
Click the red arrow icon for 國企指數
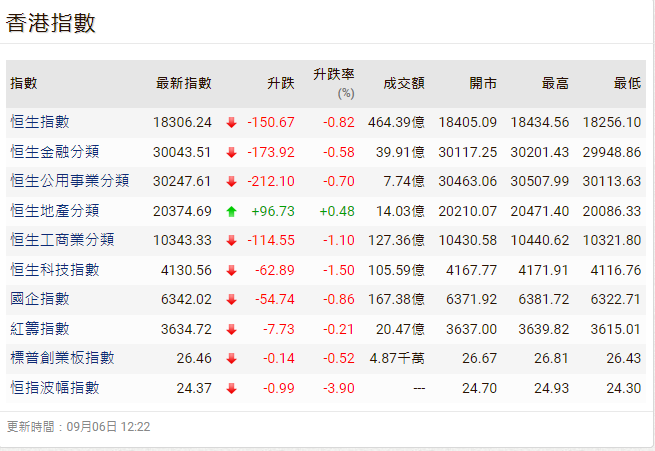click(x=231, y=299)
